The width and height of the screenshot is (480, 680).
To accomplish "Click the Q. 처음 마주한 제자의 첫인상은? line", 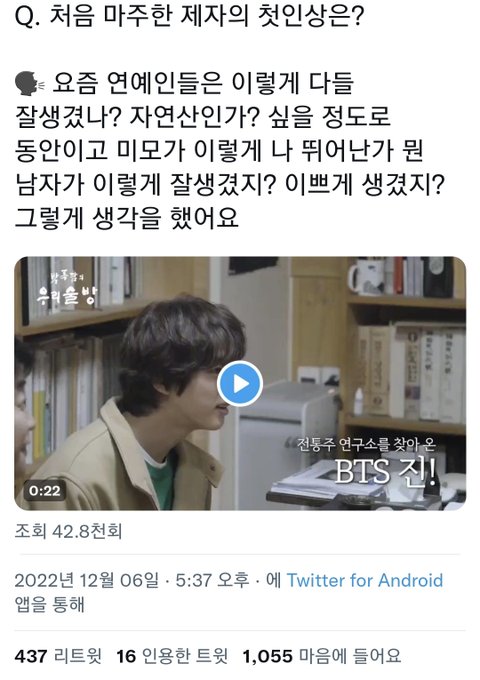I will tap(189, 17).
